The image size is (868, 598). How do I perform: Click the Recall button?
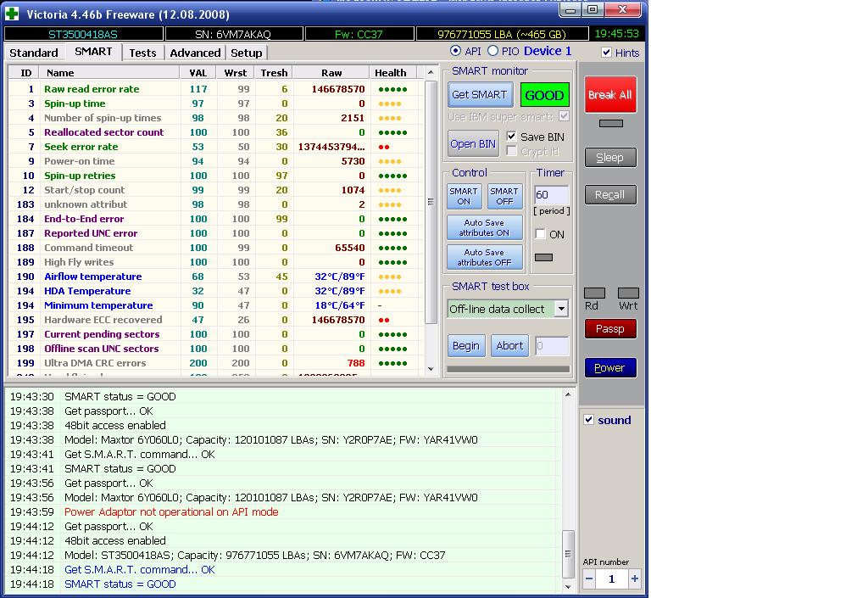click(x=610, y=194)
